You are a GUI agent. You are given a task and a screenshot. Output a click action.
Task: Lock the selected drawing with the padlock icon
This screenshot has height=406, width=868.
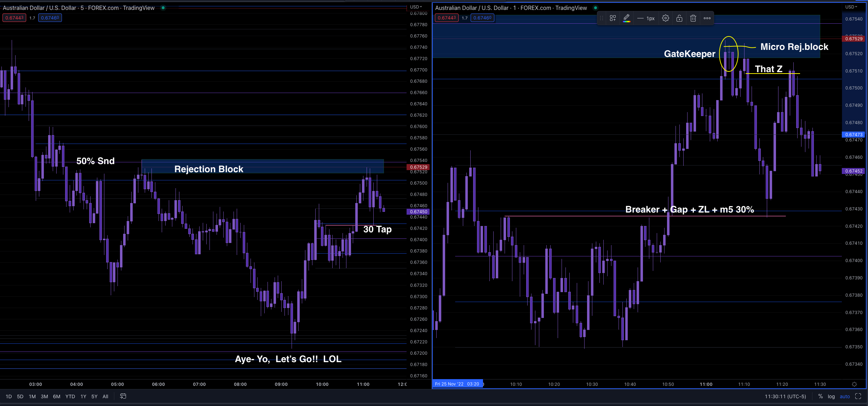click(x=679, y=18)
